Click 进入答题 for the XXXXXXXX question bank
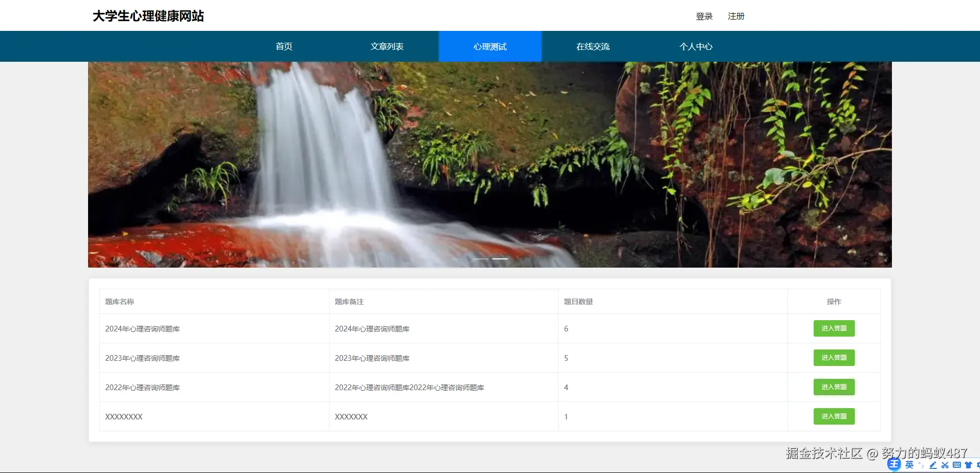The height and width of the screenshot is (473, 980). (x=834, y=416)
